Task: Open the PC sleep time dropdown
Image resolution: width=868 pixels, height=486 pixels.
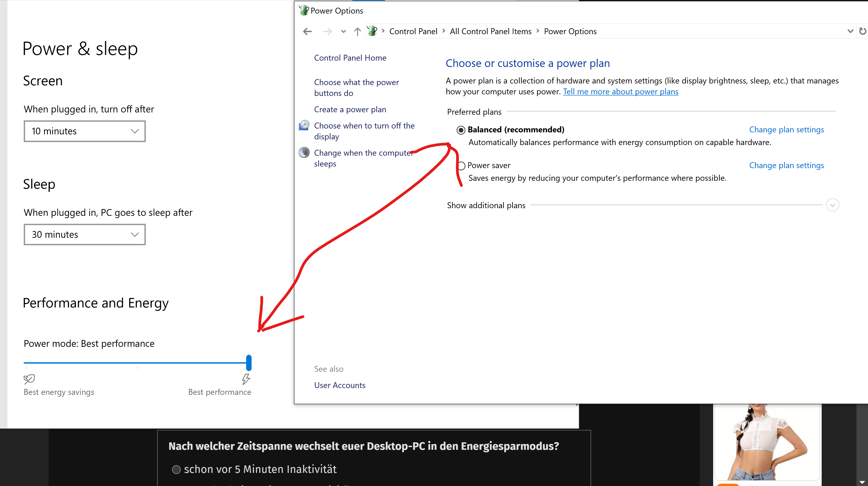Action: click(85, 234)
